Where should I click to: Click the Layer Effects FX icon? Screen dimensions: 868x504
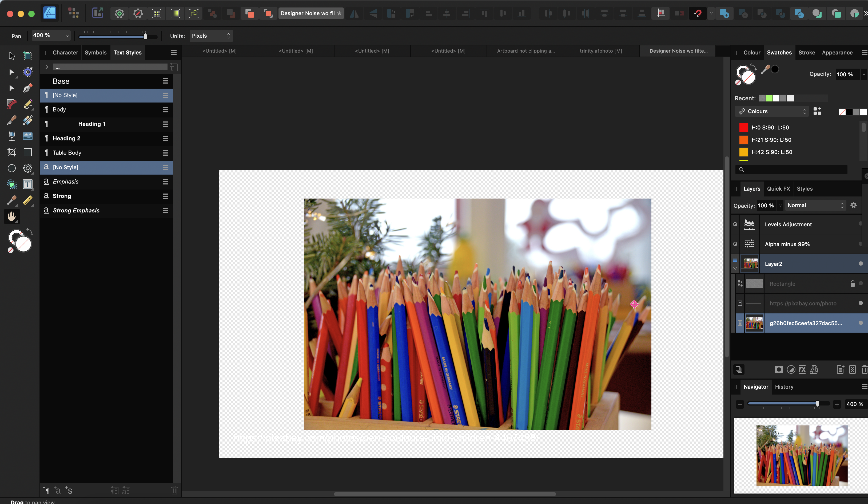[803, 369]
